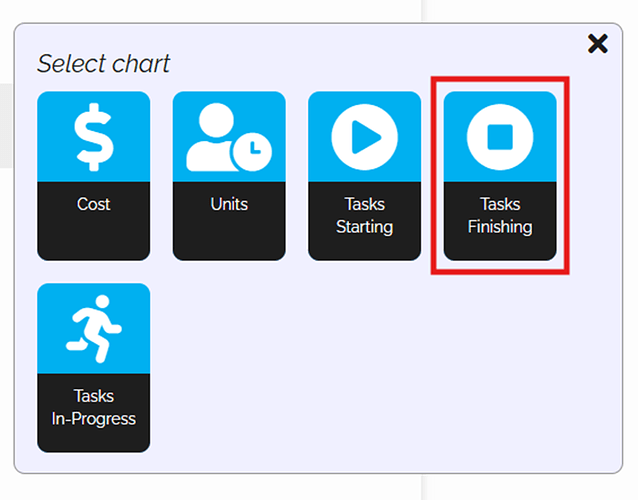Open the Tasks In-Progress chart label
Viewport: 638px width, 500px height.
pyautogui.click(x=93, y=408)
